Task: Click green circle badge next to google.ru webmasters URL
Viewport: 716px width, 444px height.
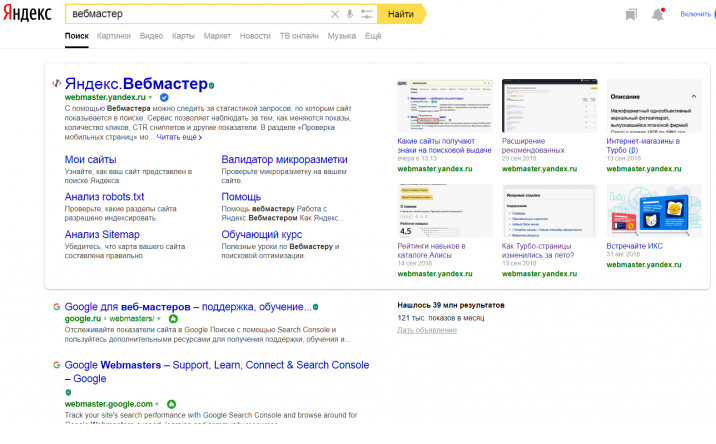Action: point(173,319)
